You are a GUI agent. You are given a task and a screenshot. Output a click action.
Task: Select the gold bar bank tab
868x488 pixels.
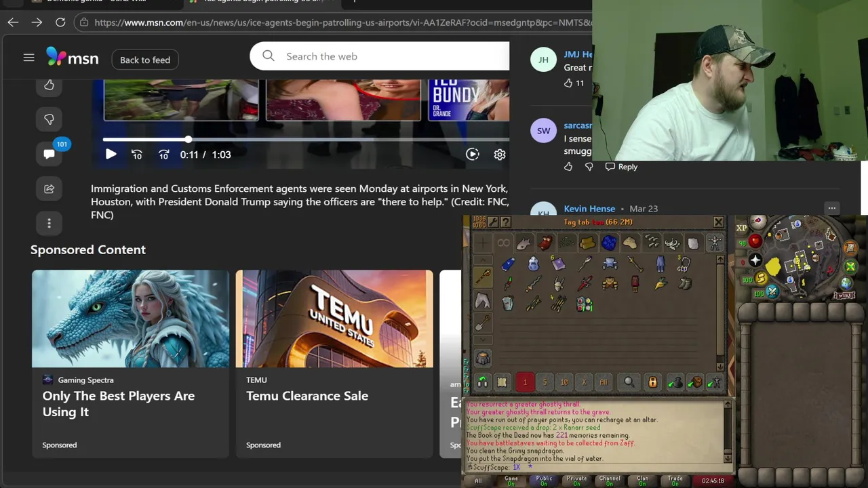tap(587, 243)
